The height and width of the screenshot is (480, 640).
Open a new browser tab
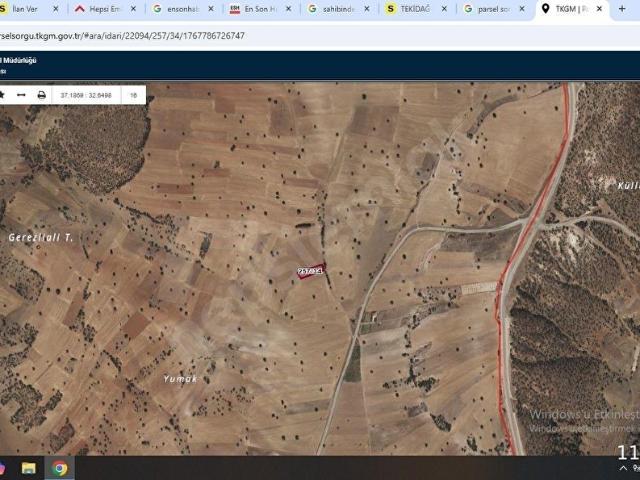coord(622,9)
